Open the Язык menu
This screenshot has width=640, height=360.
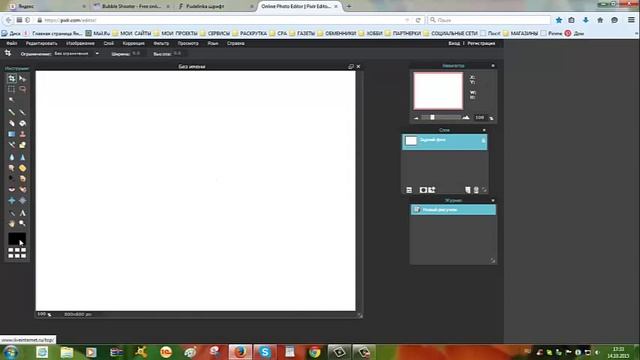[x=213, y=43]
